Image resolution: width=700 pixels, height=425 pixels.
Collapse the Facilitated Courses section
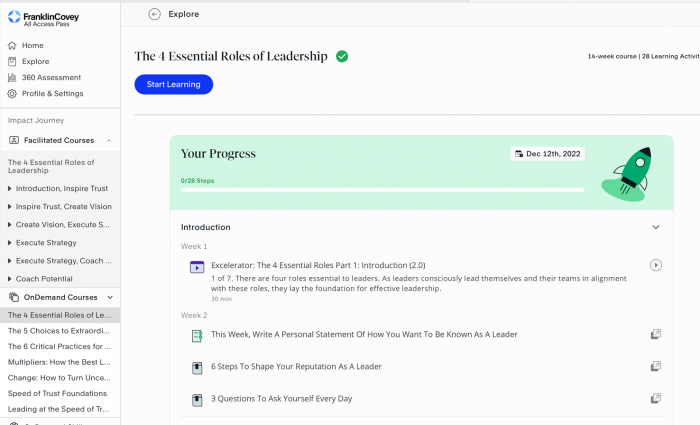pos(108,141)
